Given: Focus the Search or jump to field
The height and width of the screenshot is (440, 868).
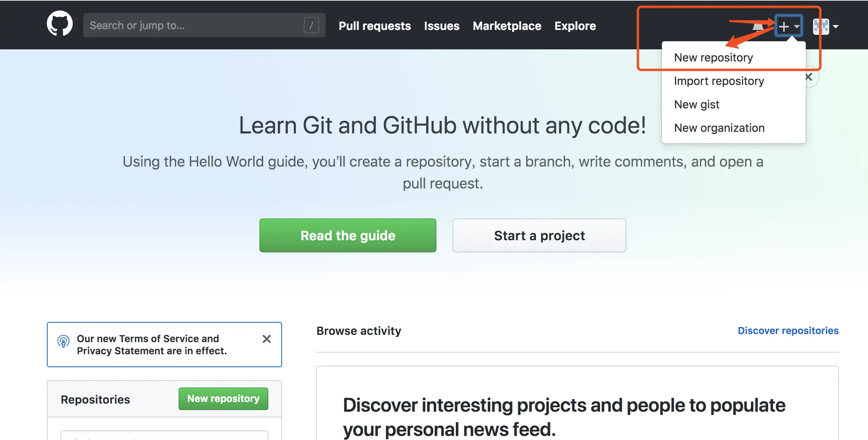Looking at the screenshot, I should tap(194, 25).
